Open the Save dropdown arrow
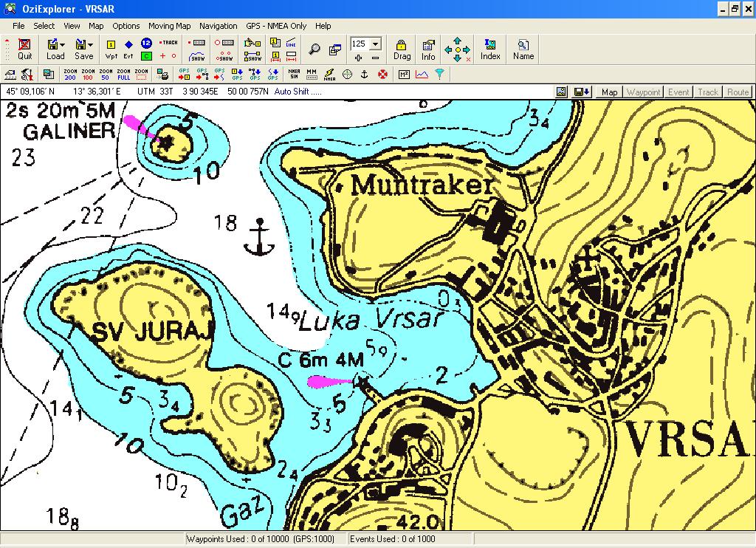756x548 pixels. 91,45
